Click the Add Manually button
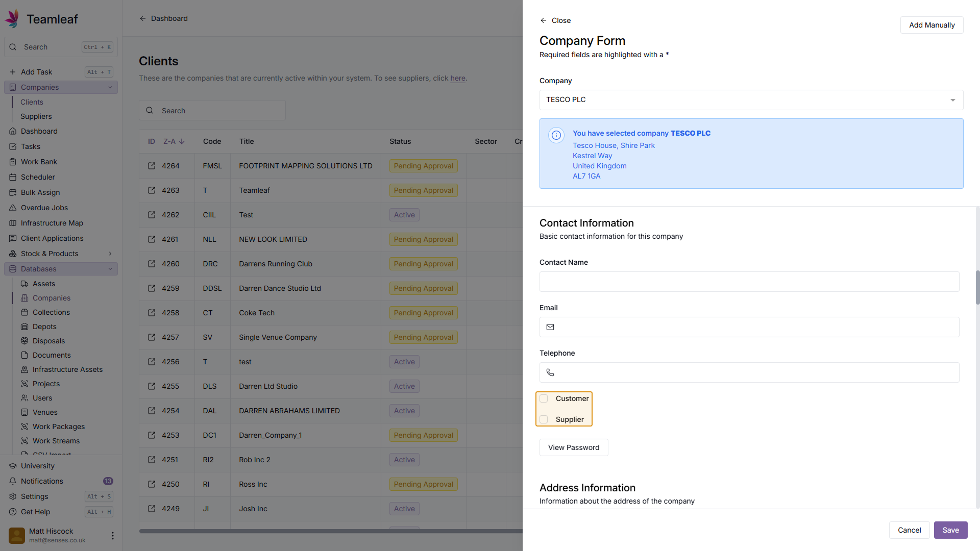 click(x=932, y=25)
